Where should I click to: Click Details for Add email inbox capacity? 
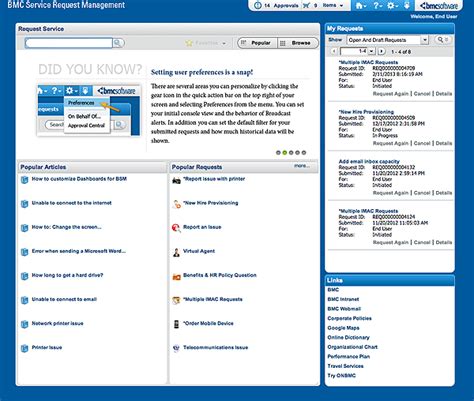point(444,193)
